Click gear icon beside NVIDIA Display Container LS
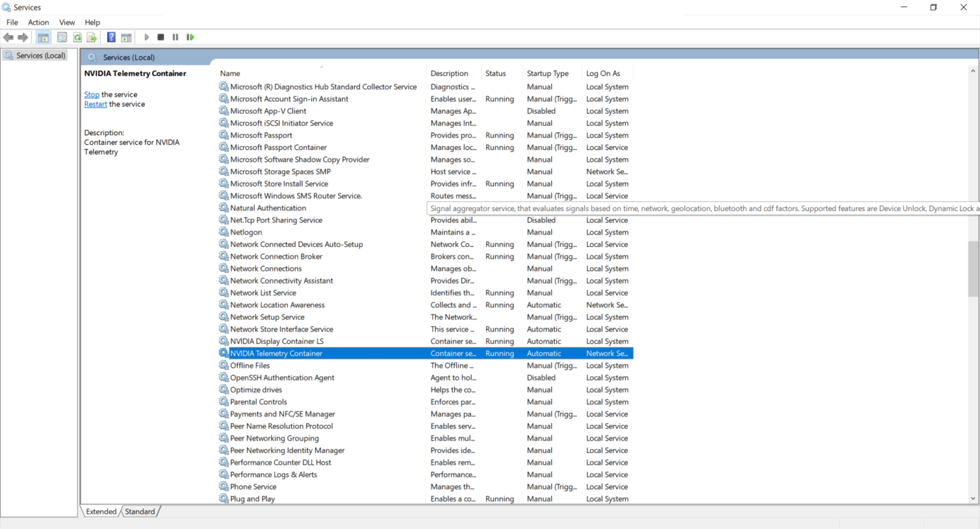The height and width of the screenshot is (529, 980). point(224,341)
